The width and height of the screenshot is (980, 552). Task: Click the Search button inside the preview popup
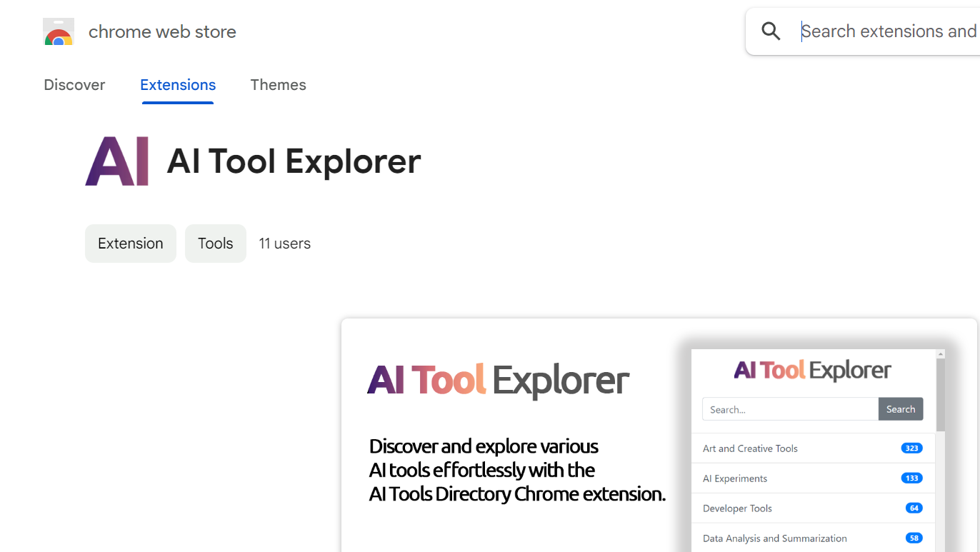(900, 408)
